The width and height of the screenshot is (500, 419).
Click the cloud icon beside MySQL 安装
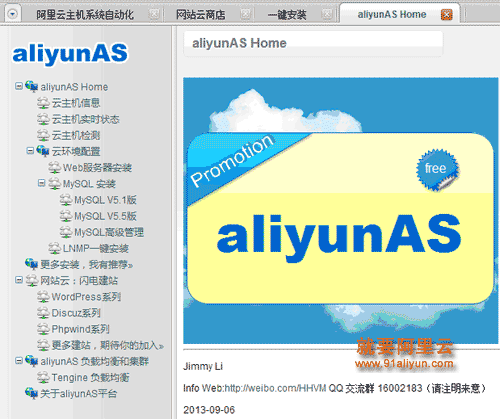click(x=54, y=183)
